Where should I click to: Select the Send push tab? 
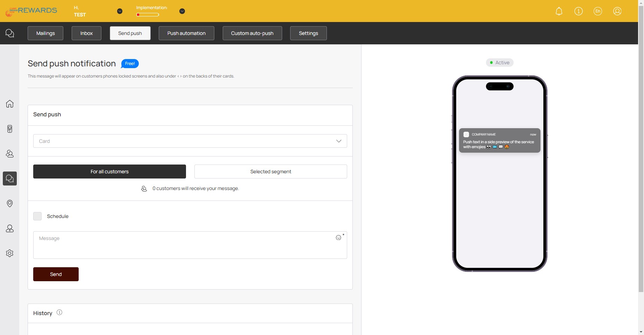130,33
